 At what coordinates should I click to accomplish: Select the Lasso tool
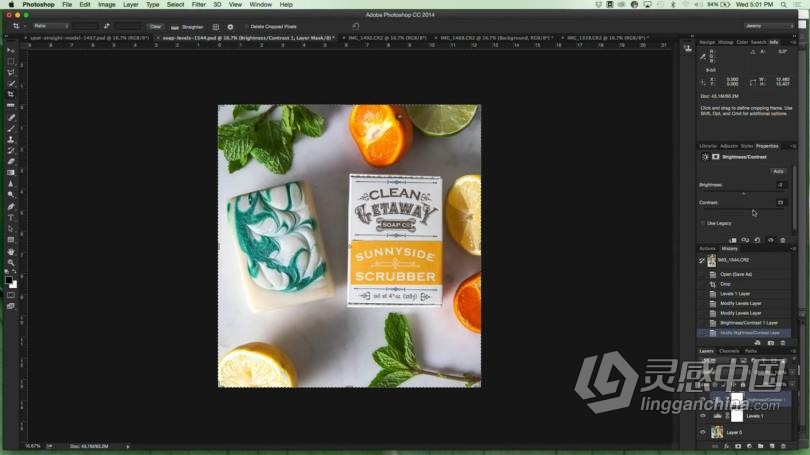click(11, 72)
